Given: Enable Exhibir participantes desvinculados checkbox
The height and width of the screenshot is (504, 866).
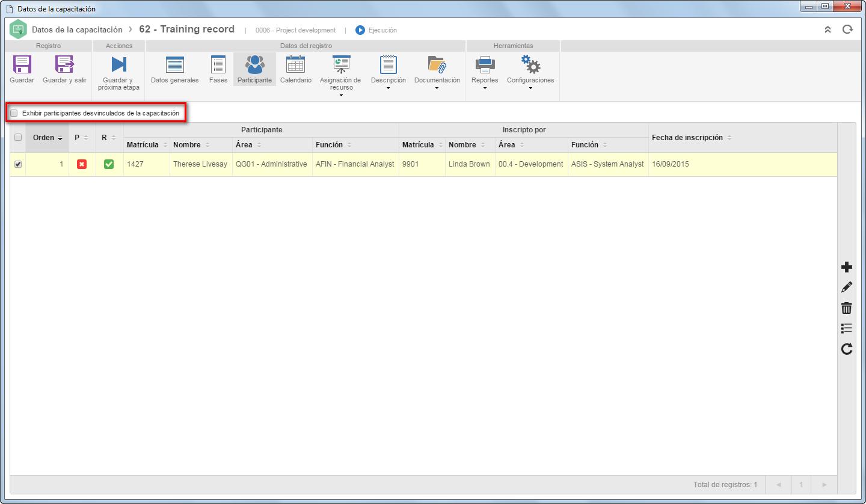Looking at the screenshot, I should 14,113.
